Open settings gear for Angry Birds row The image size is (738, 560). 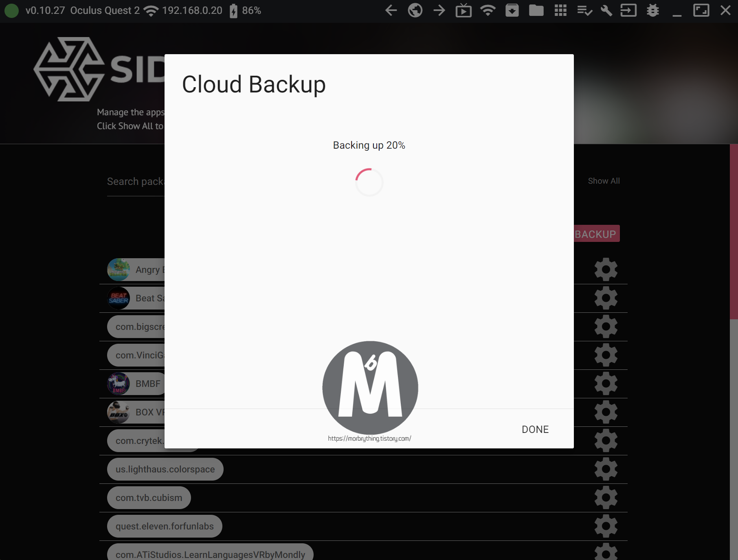point(606,270)
